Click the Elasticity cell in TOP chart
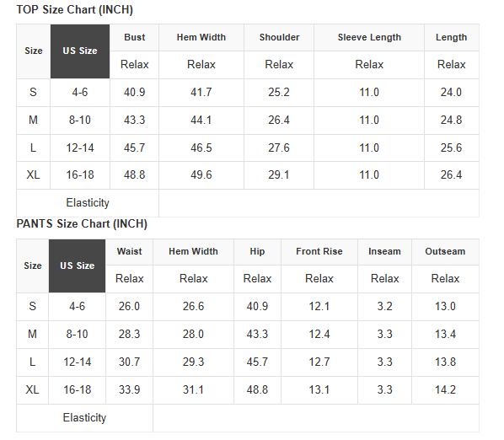The image size is (504, 440). point(88,203)
